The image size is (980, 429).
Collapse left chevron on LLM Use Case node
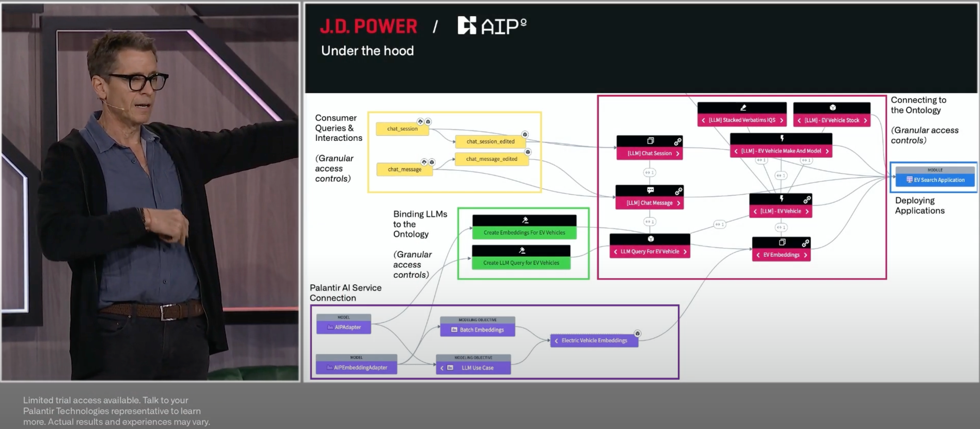442,368
